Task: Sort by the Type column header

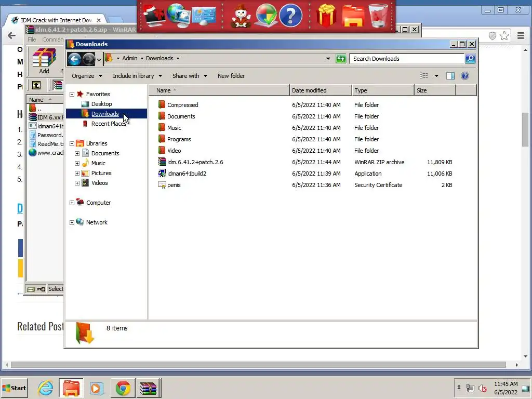Action: [383, 90]
